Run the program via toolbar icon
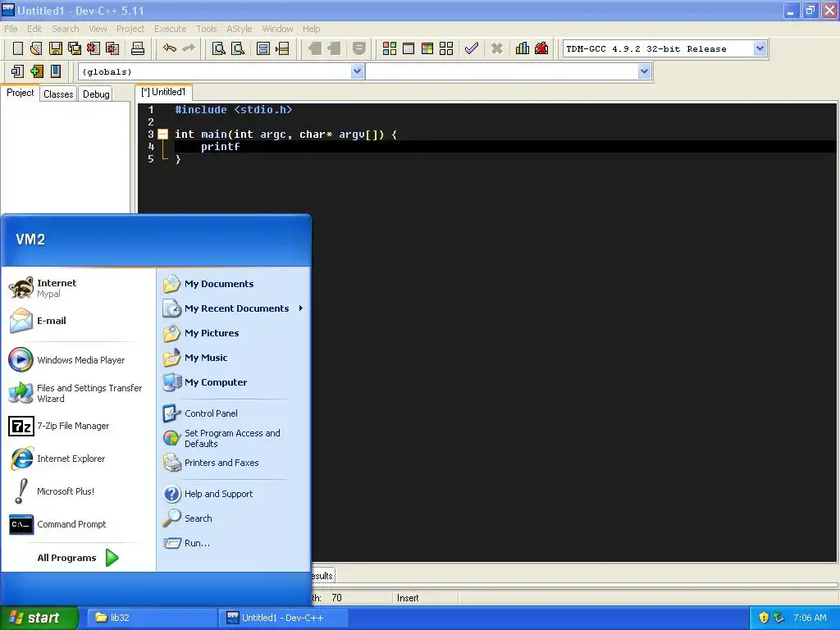 click(409, 48)
